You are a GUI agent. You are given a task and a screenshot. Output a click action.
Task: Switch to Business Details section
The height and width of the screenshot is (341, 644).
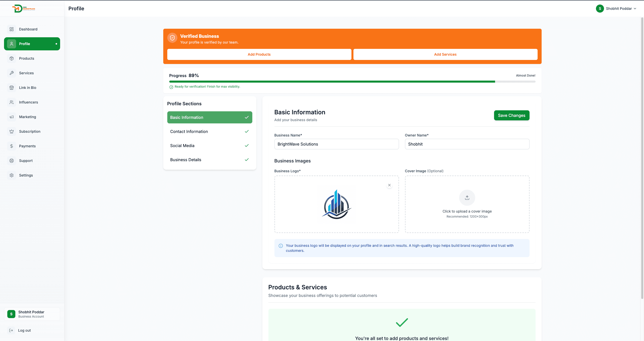coord(210,160)
